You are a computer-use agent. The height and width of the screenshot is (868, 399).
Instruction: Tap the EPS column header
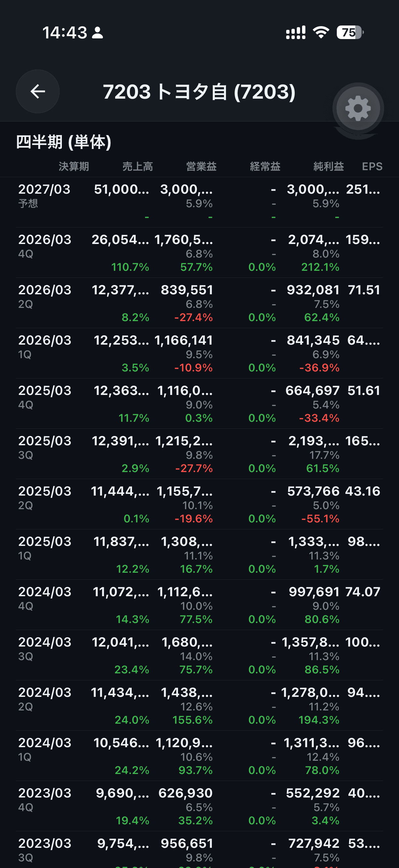pos(372,167)
